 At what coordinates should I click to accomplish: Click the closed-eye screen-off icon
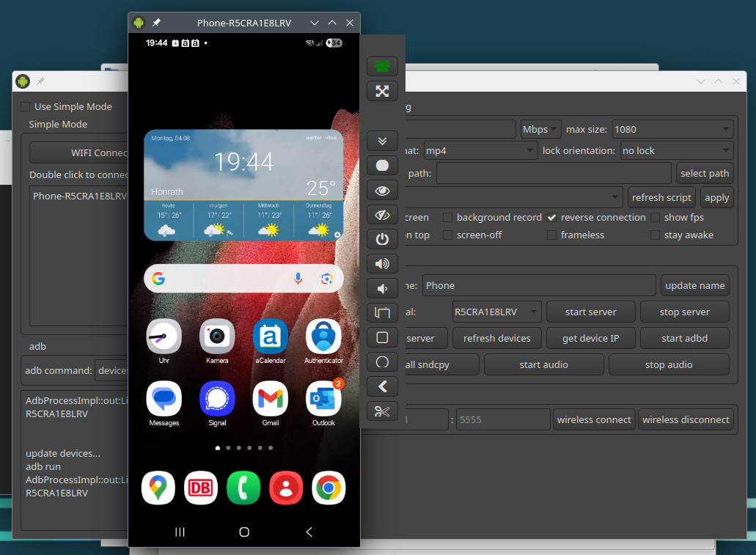[382, 215]
